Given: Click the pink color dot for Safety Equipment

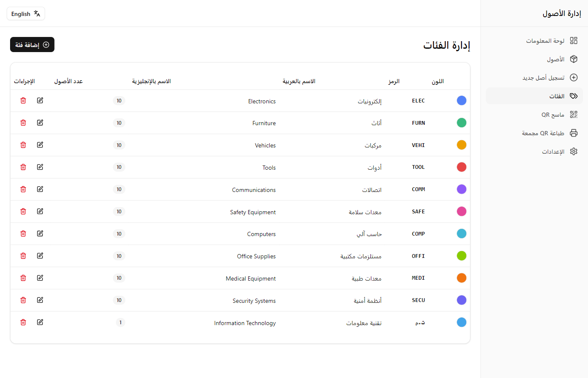Looking at the screenshot, I should tap(462, 211).
